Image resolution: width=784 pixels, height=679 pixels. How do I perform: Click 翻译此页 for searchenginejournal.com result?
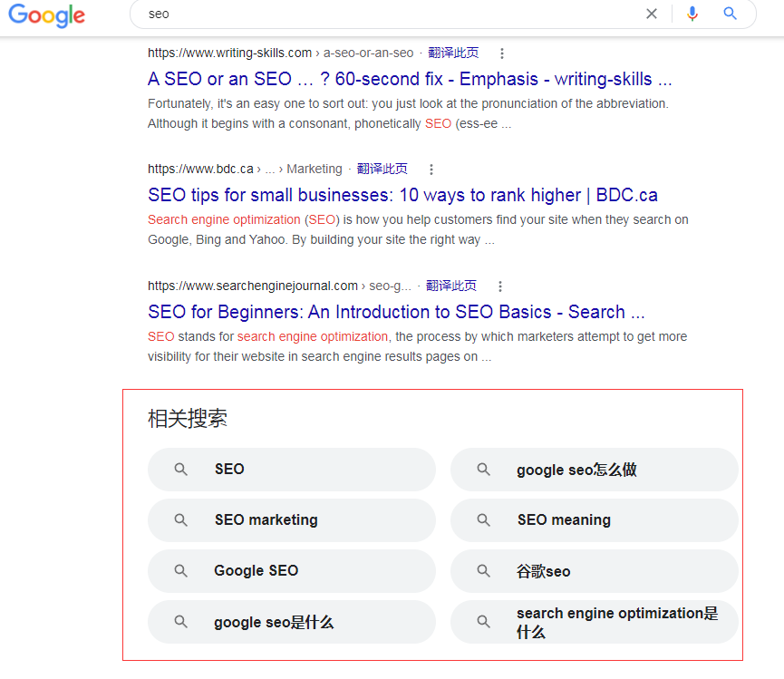(x=451, y=286)
